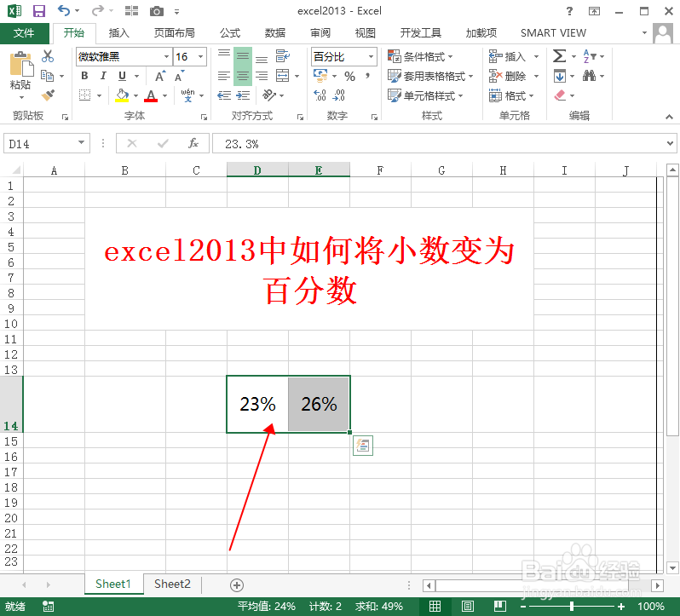Apply Percent Style with the % icon

[x=350, y=77]
